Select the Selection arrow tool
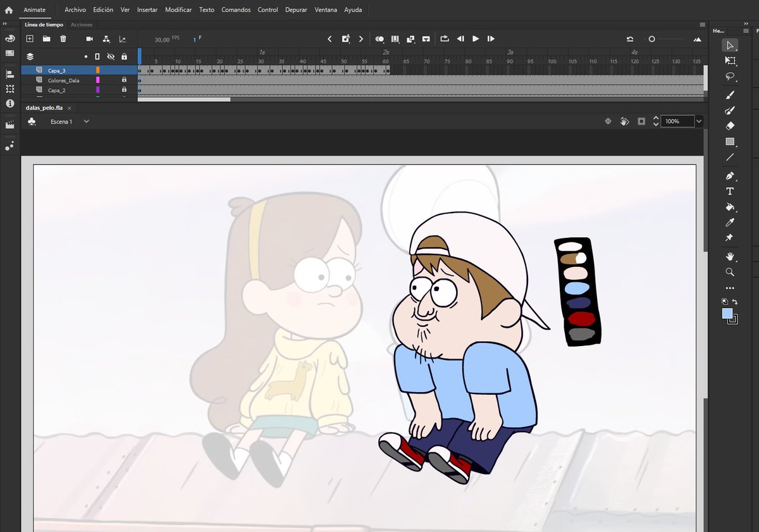Screen dimensions: 759x532 coord(730,45)
